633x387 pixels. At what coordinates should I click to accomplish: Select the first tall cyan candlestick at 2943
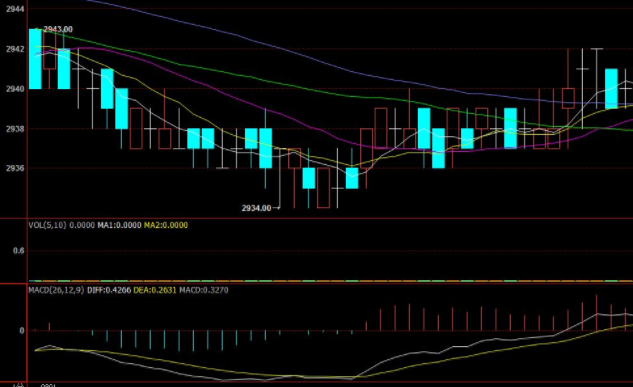pos(35,59)
